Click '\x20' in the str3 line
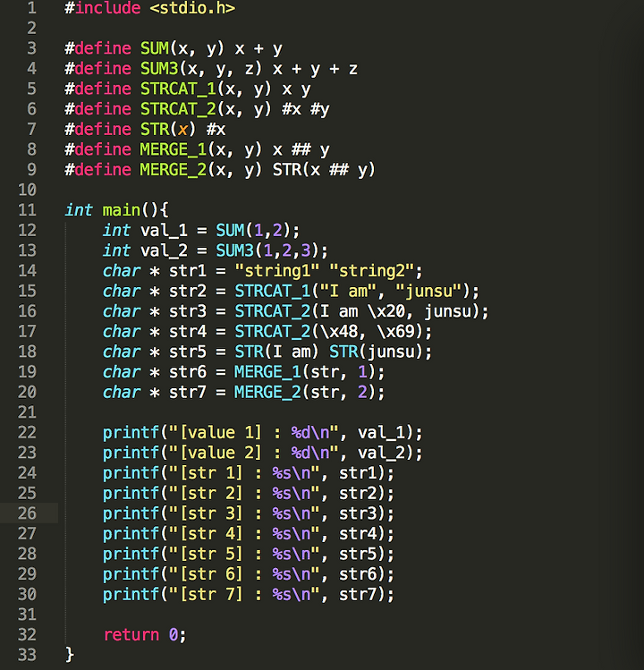 point(386,311)
